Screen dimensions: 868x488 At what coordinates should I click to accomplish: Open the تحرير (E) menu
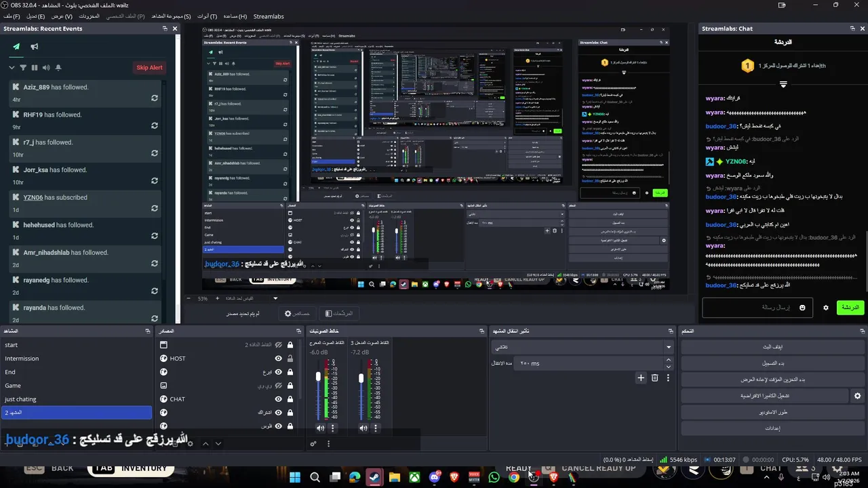tap(36, 16)
